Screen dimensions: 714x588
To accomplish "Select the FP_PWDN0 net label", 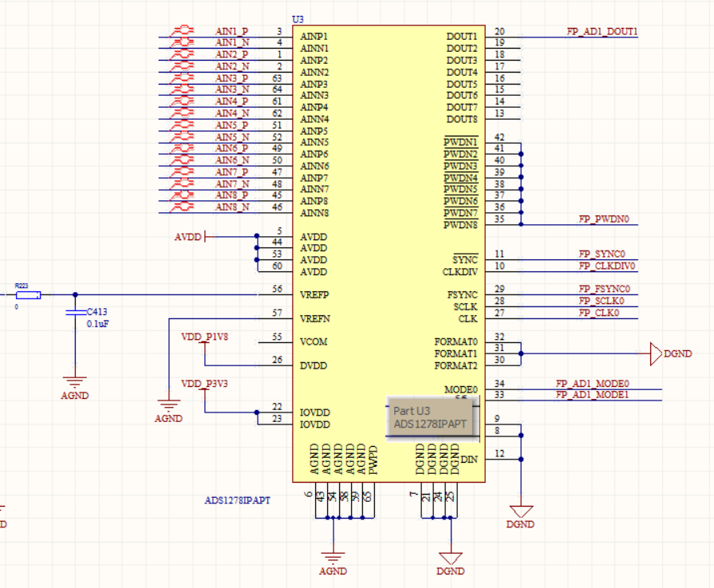I will pos(604,219).
